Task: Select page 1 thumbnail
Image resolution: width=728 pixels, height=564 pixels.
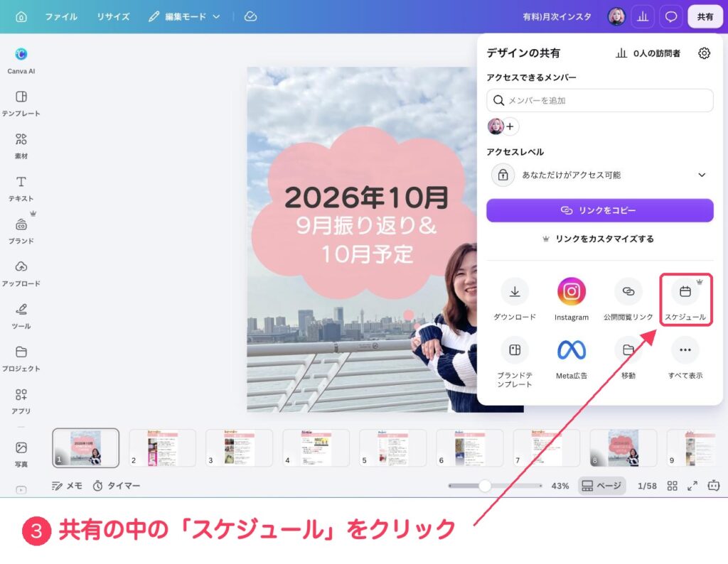Action: (x=85, y=448)
